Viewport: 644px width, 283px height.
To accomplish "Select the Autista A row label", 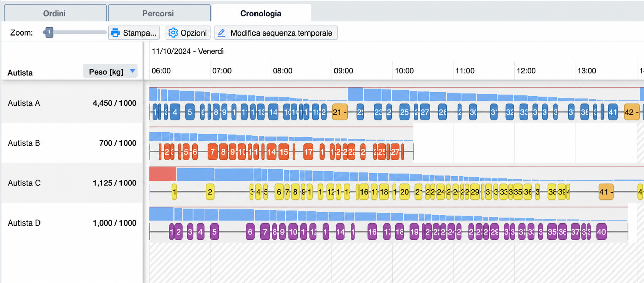I will tap(24, 103).
